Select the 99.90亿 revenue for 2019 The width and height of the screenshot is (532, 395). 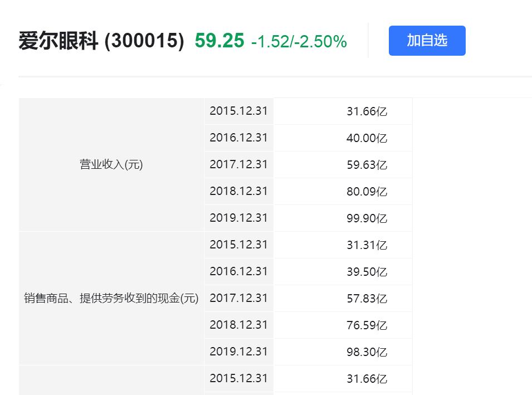click(367, 218)
